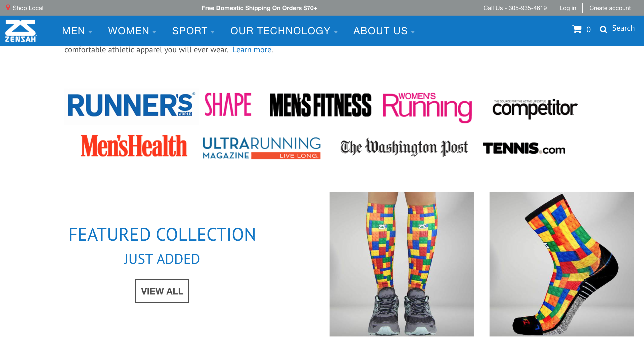
Task: Click the search magnifier icon
Action: (x=603, y=29)
